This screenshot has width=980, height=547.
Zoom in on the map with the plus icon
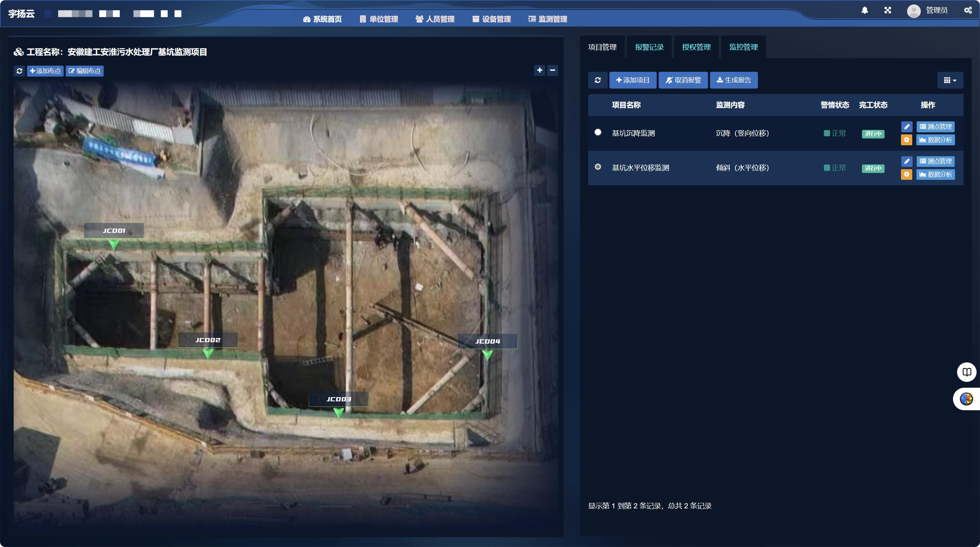point(540,70)
